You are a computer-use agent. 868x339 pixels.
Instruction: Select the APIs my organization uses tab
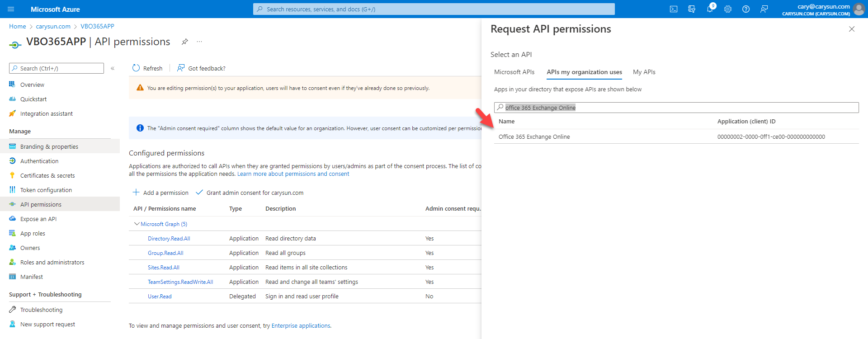(x=584, y=72)
